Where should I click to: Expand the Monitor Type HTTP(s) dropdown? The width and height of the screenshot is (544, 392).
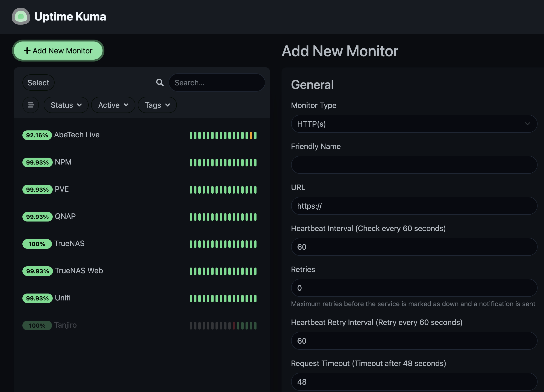tap(414, 124)
